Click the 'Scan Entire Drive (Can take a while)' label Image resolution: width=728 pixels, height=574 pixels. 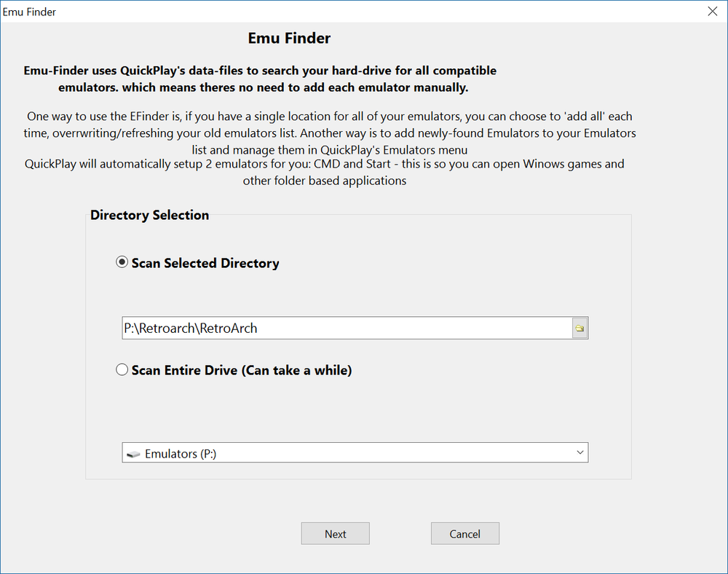[x=242, y=371]
